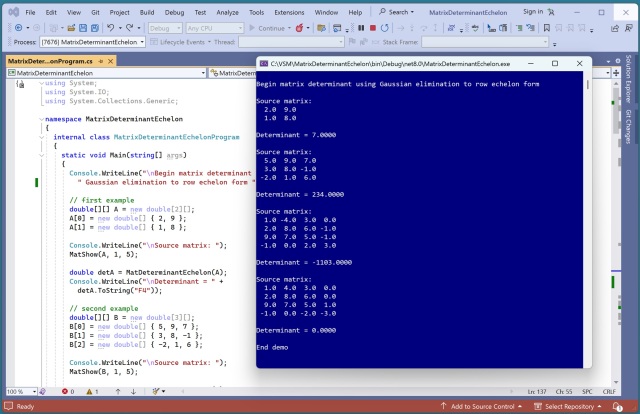This screenshot has height=414, width=640.
Task: Click the file explorer folder icon beside Hot Reload
Action: click(x=322, y=28)
